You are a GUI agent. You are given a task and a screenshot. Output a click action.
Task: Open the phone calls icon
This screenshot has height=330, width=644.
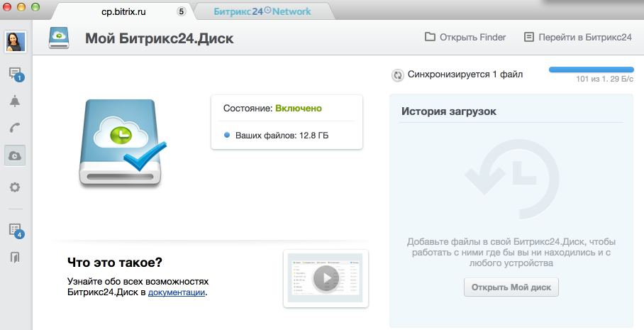tap(15, 128)
